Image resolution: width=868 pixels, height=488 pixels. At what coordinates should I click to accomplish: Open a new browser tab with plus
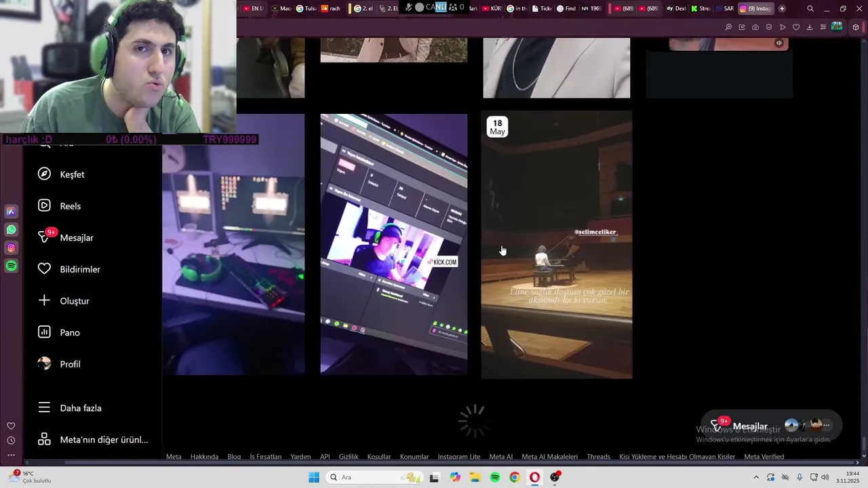click(782, 9)
